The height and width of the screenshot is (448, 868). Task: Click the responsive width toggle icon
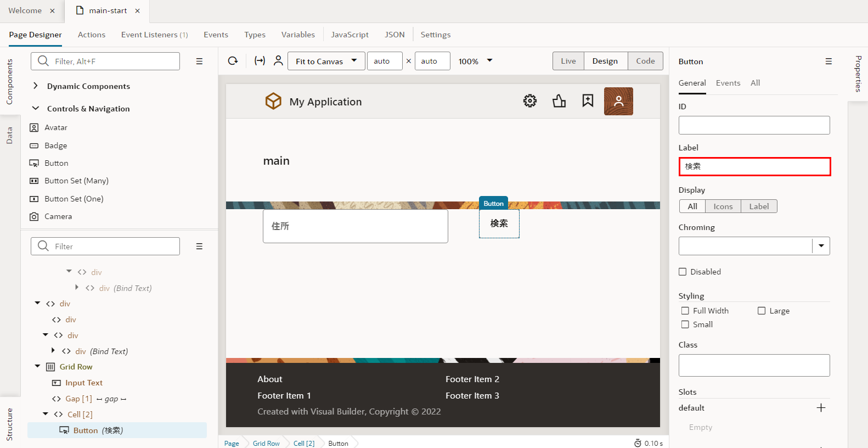point(260,61)
